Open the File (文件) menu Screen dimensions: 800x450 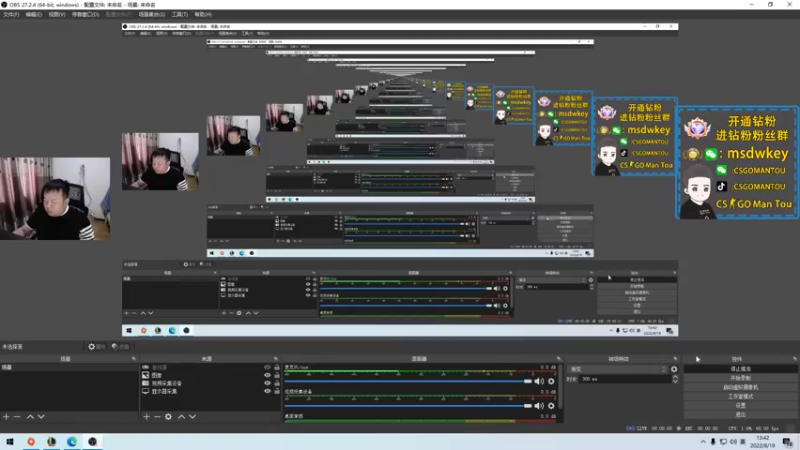(x=11, y=14)
